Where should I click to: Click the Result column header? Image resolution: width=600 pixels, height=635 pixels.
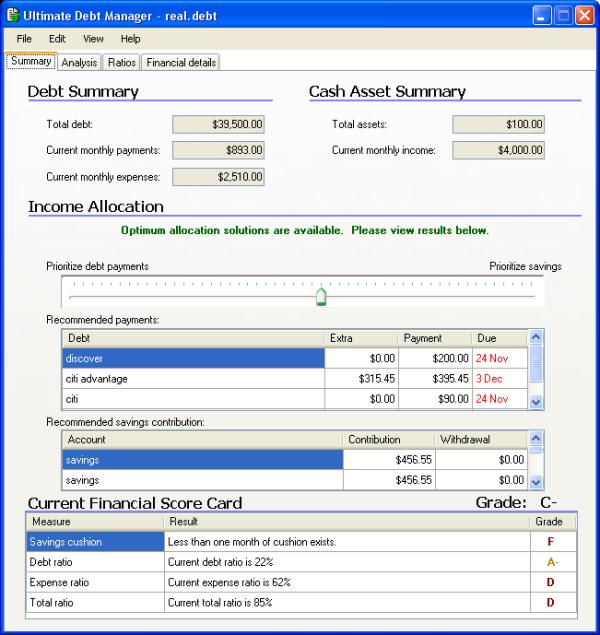click(x=347, y=522)
